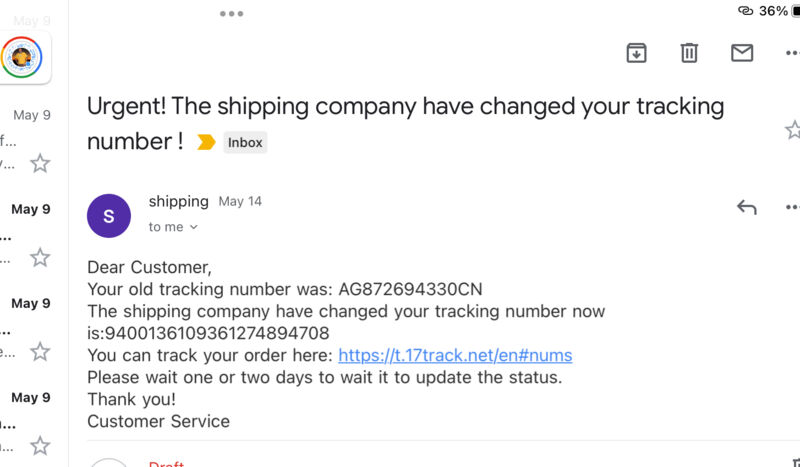Click the purple S sender avatar
Image resolution: width=800 pixels, height=467 pixels.
pyautogui.click(x=109, y=216)
